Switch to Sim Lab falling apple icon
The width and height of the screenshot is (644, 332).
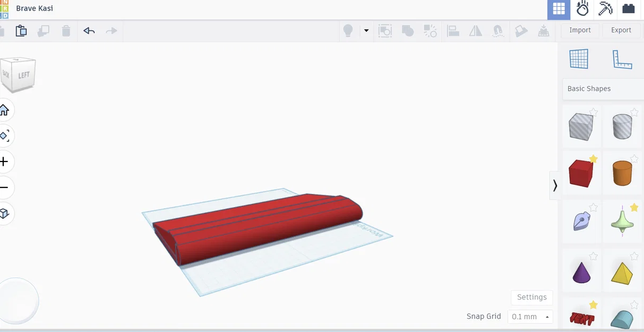(582, 9)
